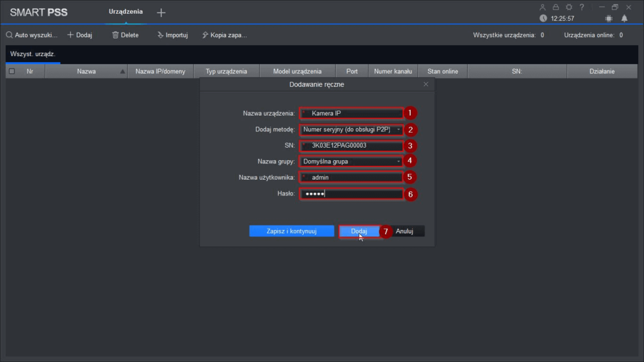Sort by the Nazwa column header arrow
The height and width of the screenshot is (362, 644).
(x=122, y=72)
